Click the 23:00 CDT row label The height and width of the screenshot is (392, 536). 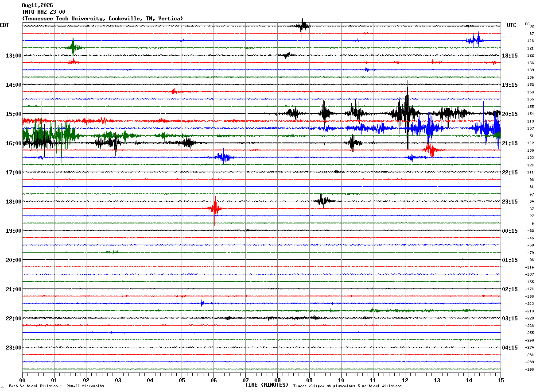[x=13, y=348]
